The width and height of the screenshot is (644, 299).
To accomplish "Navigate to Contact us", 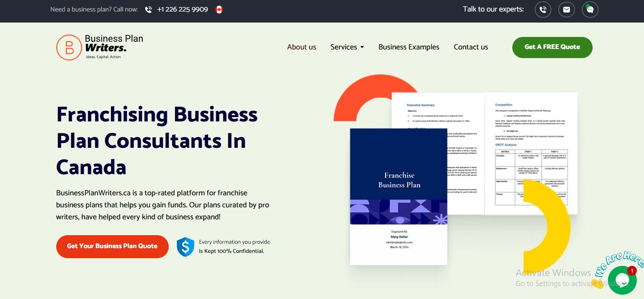I will [471, 47].
